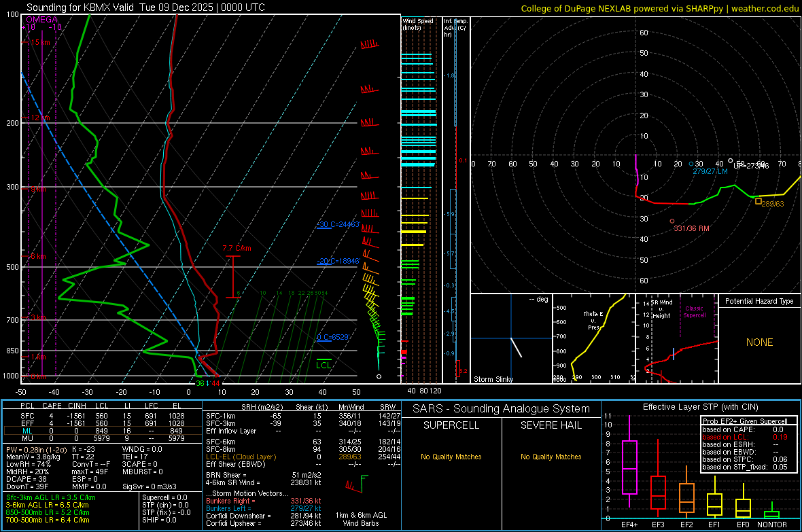Click the Storm Slinky plot
802x532 pixels.
(511, 338)
